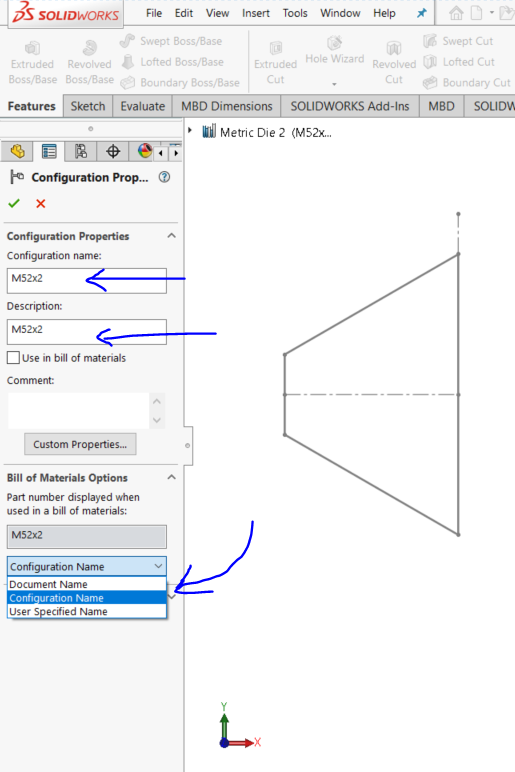
Task: Expand the Metric Die 2 flyout tree
Action: click(x=190, y=130)
